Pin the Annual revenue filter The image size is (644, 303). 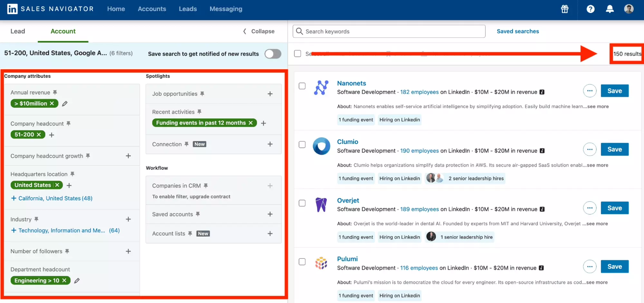[x=55, y=92]
